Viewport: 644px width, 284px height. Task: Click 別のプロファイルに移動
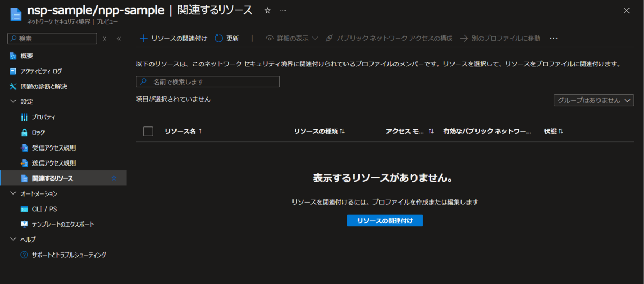[500, 39]
